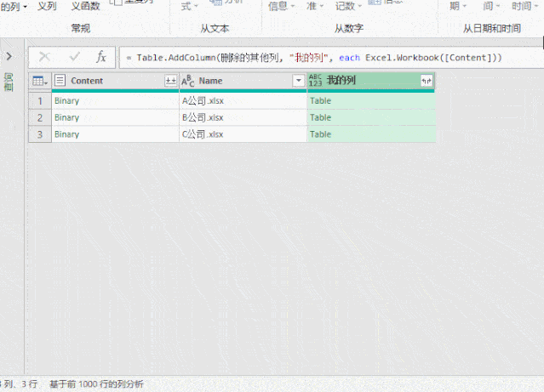The image size is (544, 392).
Task: Open the 信息 dropdown in ribbon
Action: (281, 6)
